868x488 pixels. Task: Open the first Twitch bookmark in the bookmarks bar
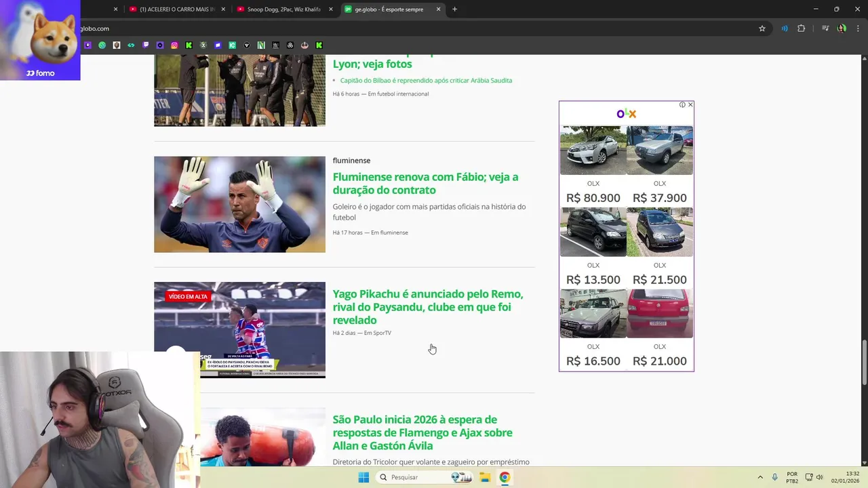(87, 45)
